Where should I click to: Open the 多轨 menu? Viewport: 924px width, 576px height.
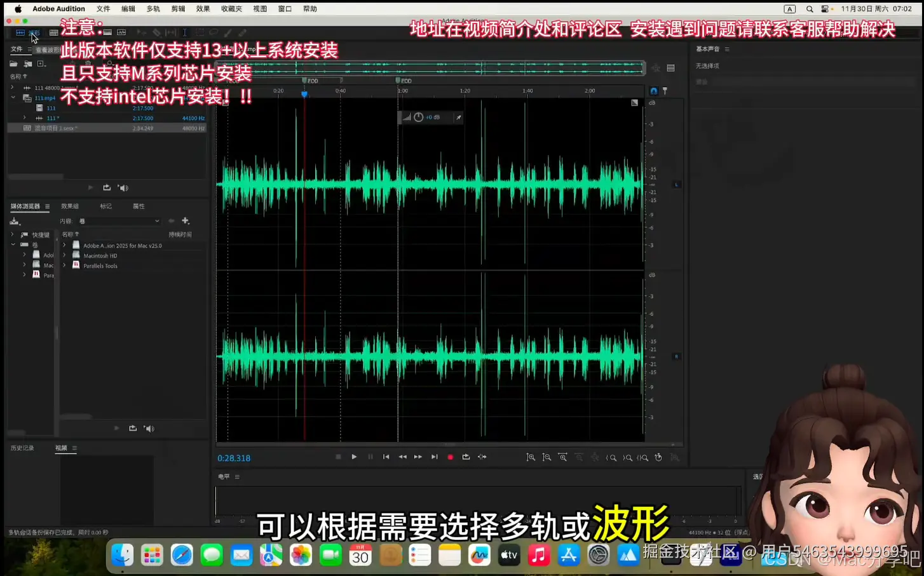(153, 9)
